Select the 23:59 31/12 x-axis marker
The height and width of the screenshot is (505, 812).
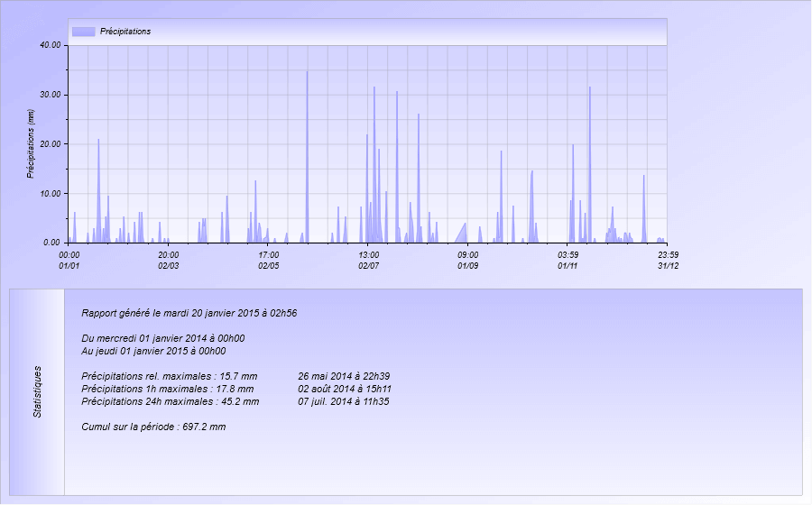668,261
